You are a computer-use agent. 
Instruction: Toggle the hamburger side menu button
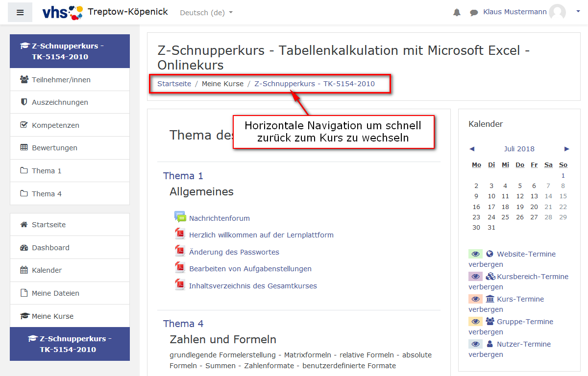click(x=20, y=13)
